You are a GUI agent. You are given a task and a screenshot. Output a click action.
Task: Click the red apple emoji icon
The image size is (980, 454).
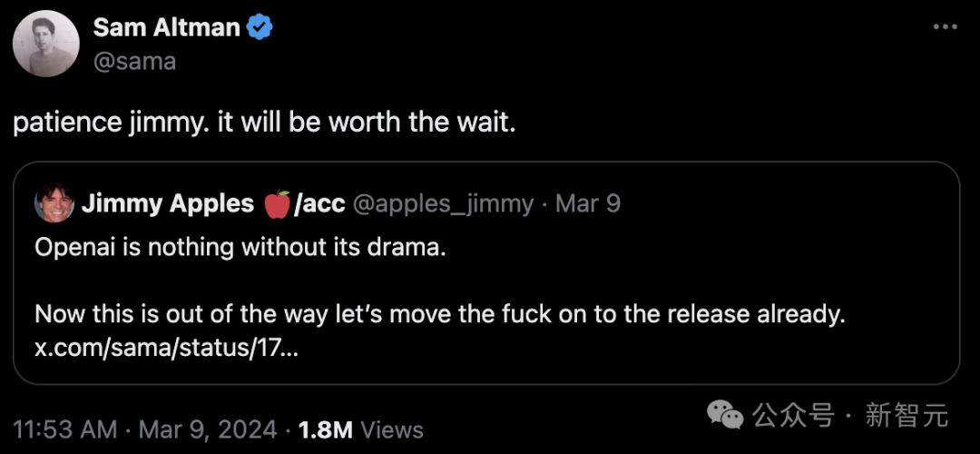click(x=277, y=204)
